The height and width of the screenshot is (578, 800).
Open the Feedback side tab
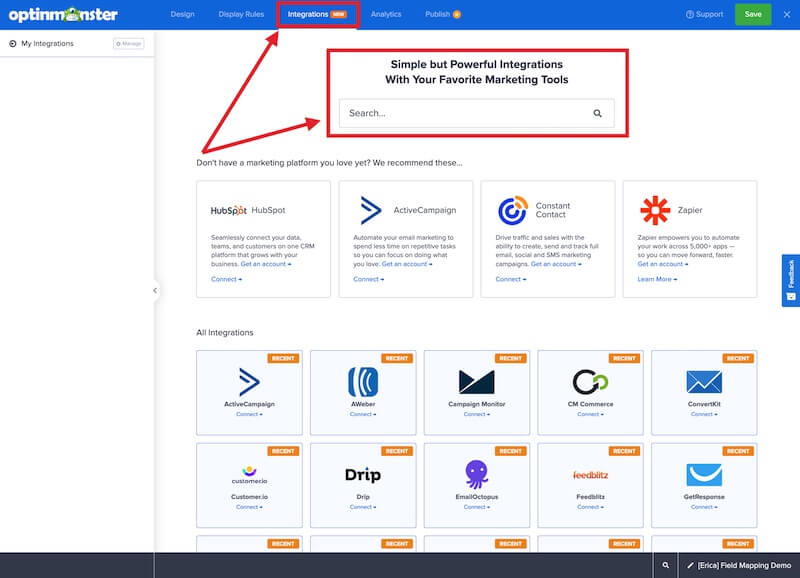tap(790, 281)
